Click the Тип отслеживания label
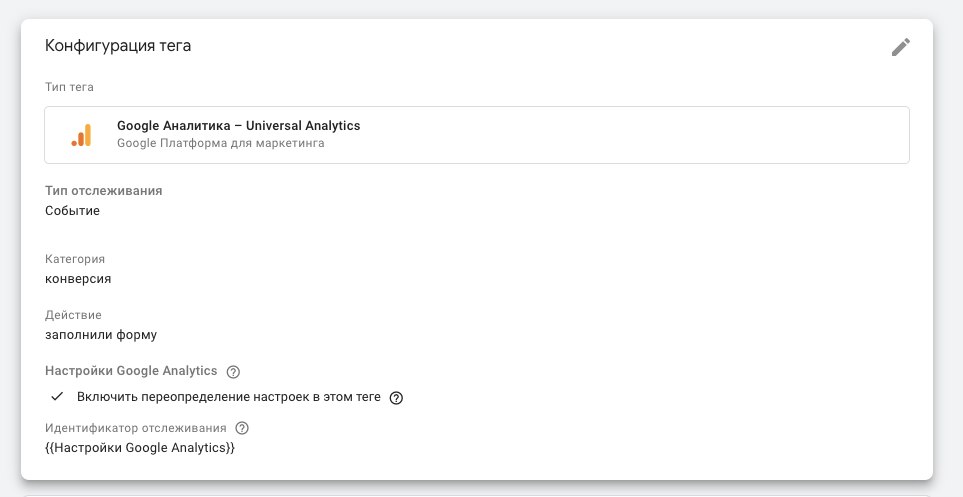This screenshot has height=497, width=963. (x=104, y=191)
